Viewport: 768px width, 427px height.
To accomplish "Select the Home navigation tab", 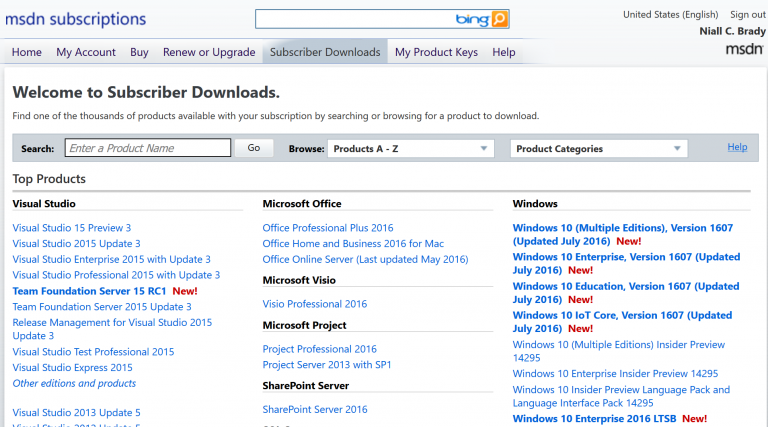I will tap(27, 52).
